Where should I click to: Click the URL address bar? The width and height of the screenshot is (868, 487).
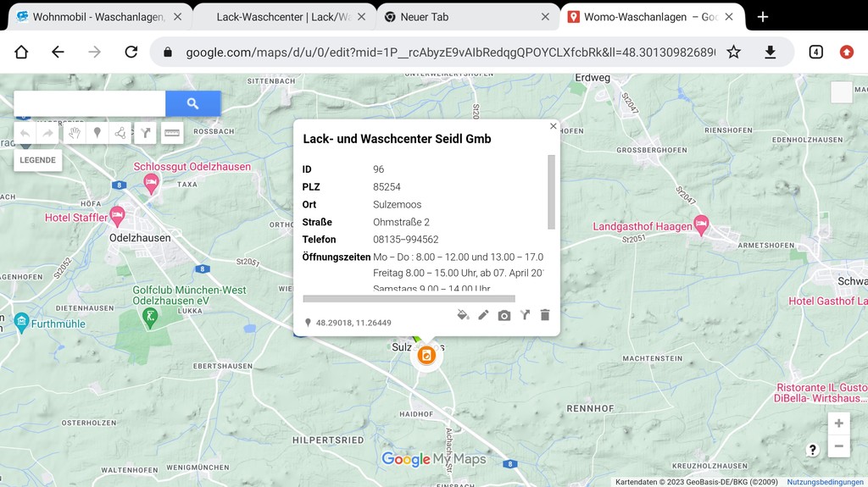(x=450, y=52)
